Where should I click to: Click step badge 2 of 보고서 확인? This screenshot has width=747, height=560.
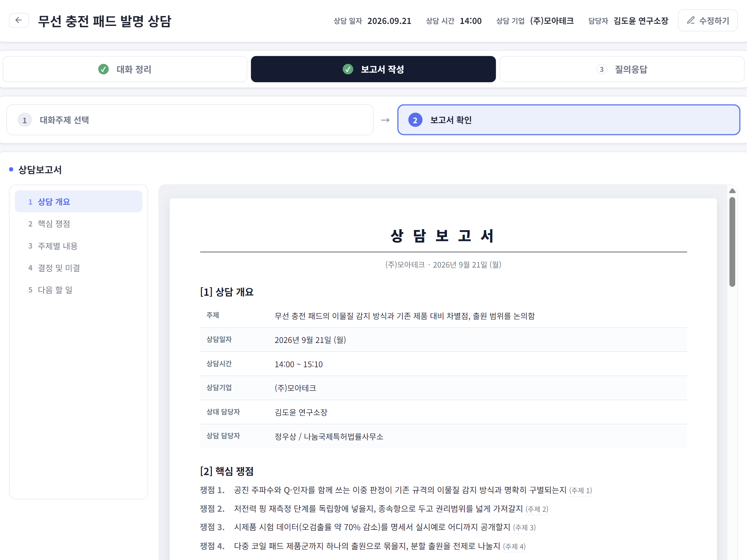(415, 120)
